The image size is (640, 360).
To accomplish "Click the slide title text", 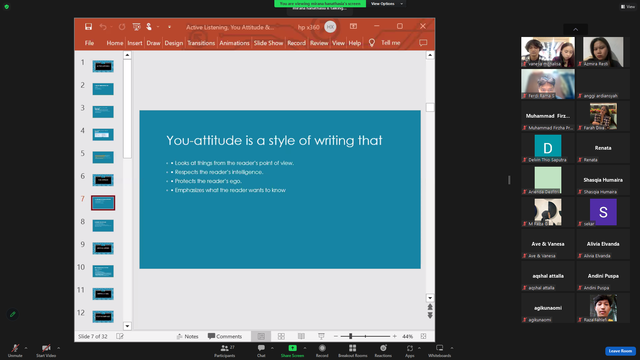I will click(274, 140).
